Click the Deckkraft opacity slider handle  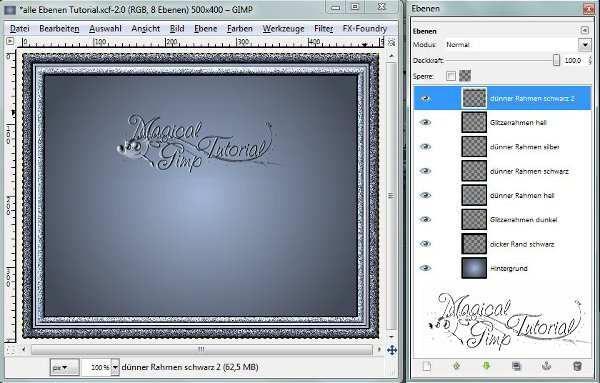[556, 60]
